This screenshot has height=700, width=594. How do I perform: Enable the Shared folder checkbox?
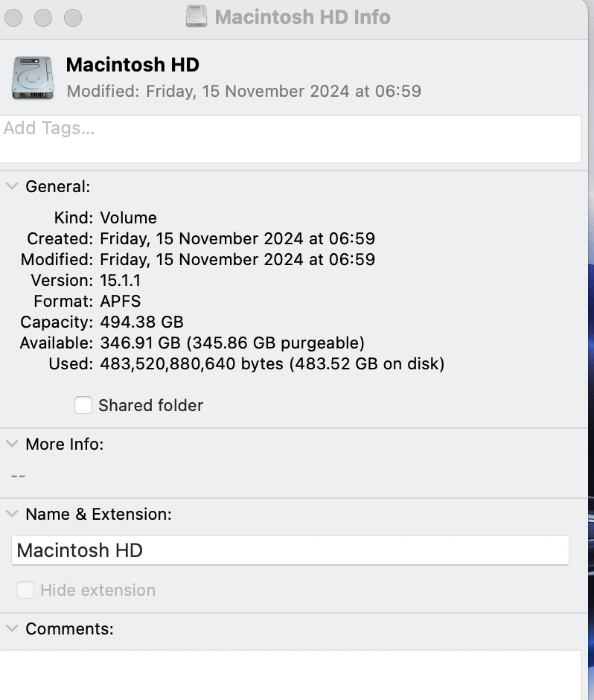click(x=83, y=405)
